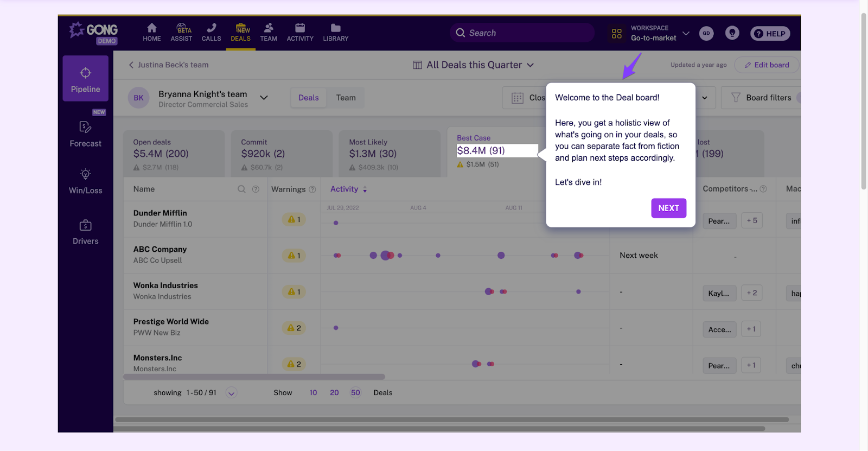Show 10 deals per page
The height and width of the screenshot is (451, 868).
(313, 392)
